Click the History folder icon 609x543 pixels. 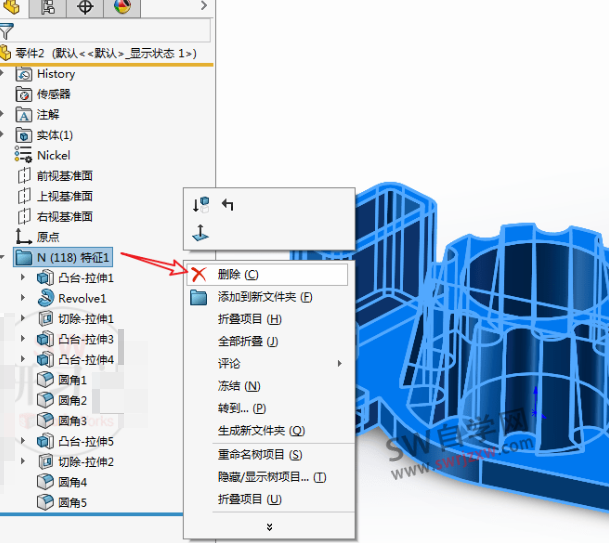[24, 74]
